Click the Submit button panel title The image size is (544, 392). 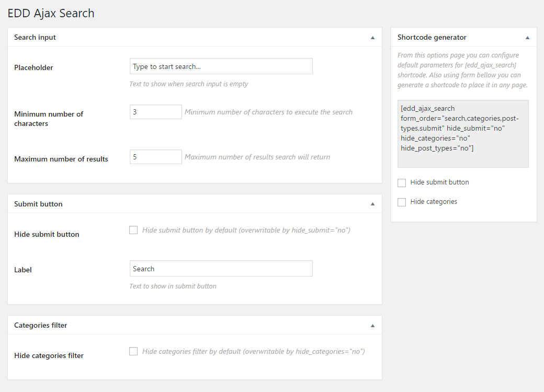coord(38,204)
